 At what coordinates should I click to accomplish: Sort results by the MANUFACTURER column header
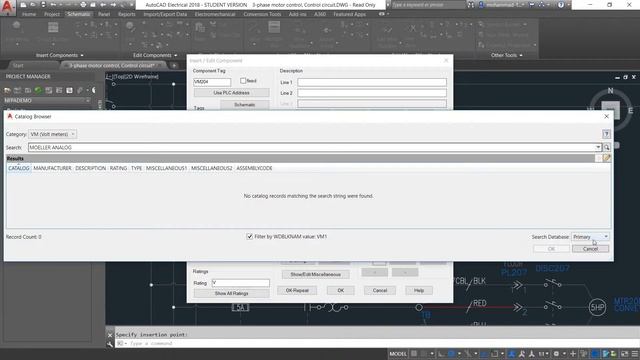click(x=52, y=168)
